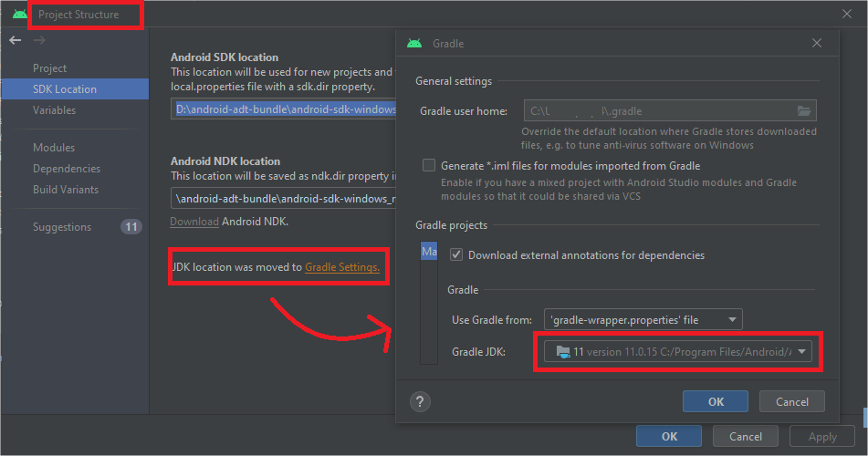The width and height of the screenshot is (868, 456).
Task: Open Variables section in sidebar
Action: (54, 110)
